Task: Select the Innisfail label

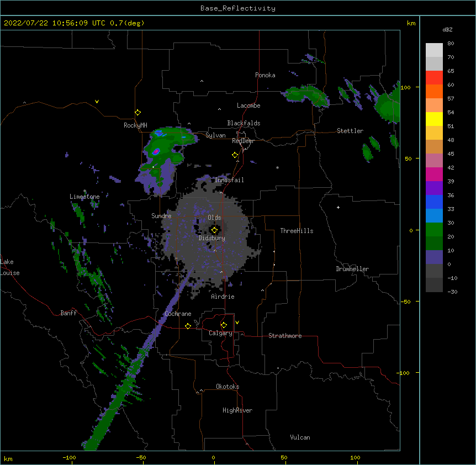Action: pyautogui.click(x=229, y=180)
